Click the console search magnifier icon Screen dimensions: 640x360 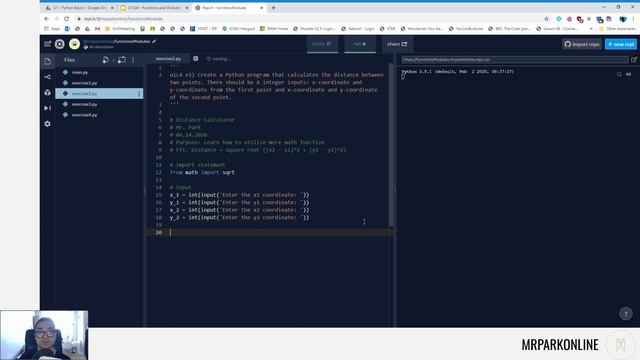(x=619, y=74)
